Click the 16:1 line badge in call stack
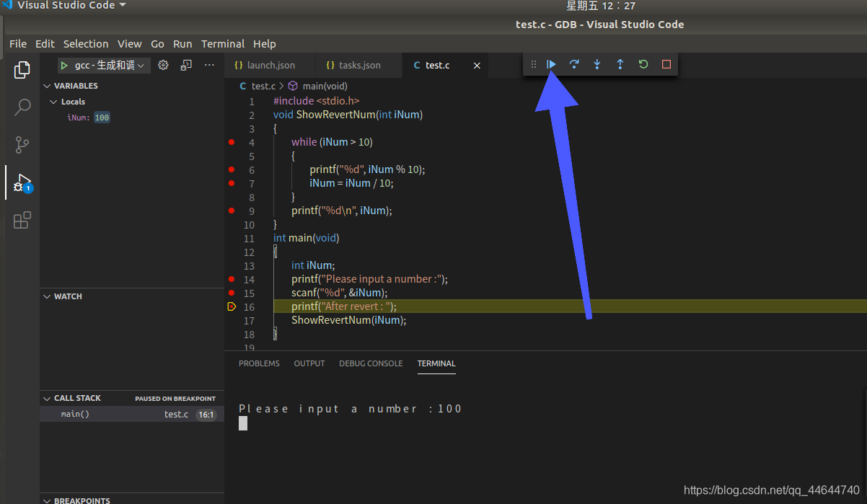This screenshot has height=504, width=867. pyautogui.click(x=206, y=415)
